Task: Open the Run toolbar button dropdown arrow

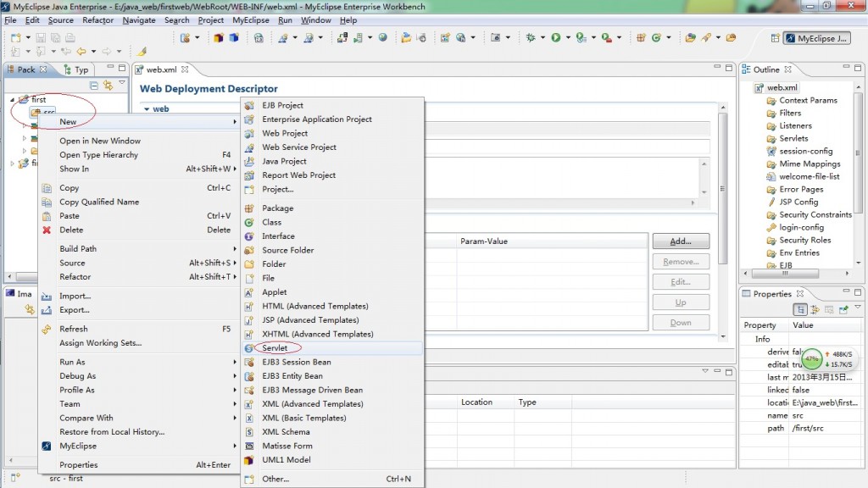Action: tap(567, 38)
